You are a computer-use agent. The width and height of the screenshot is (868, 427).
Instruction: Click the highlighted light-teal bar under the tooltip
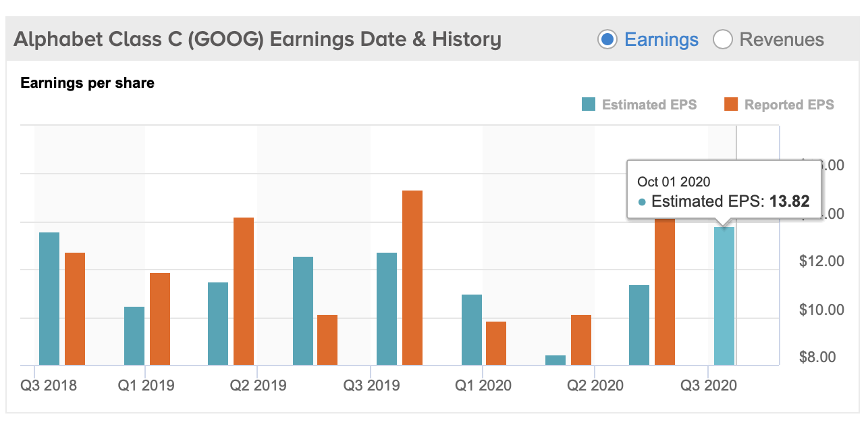click(724, 296)
